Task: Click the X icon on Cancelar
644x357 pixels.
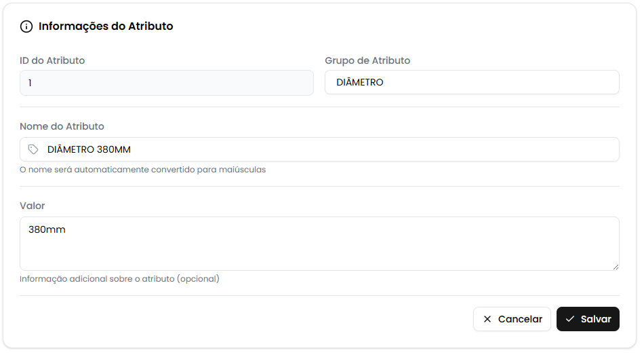Action: click(487, 319)
